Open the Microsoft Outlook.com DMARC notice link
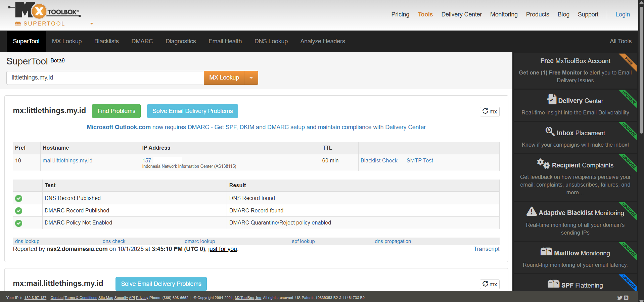 [256, 127]
